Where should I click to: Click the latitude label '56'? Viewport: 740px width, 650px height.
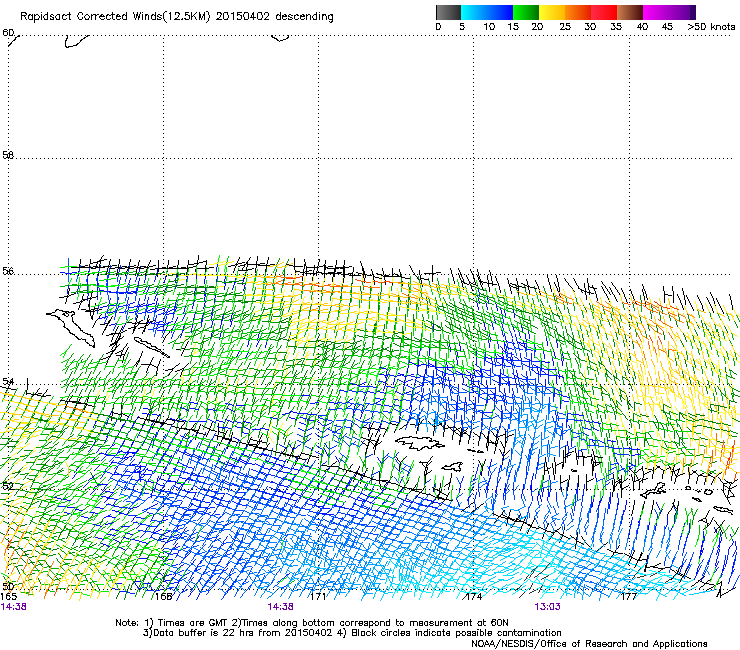[x=8, y=271]
